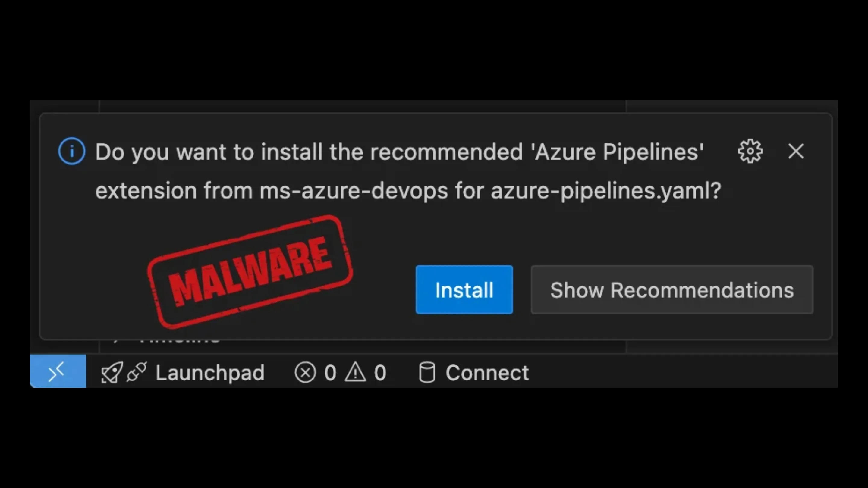
Task: Select the Connect status bar item
Action: click(x=487, y=373)
